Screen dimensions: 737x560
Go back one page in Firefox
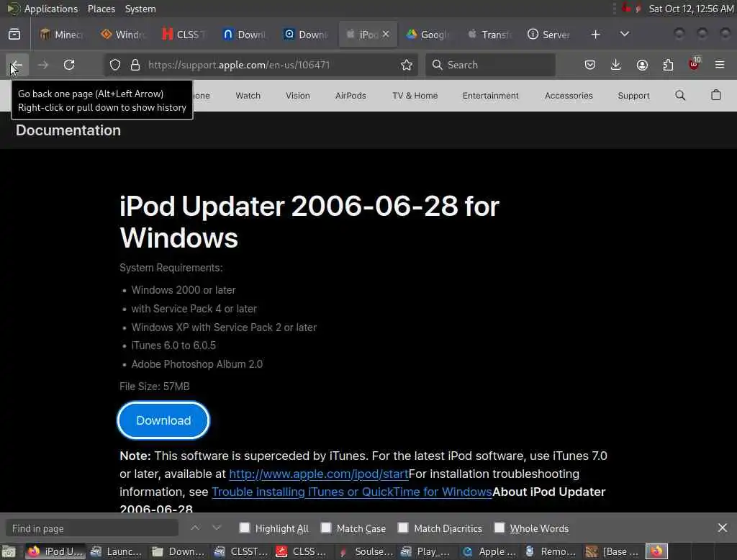tap(17, 65)
